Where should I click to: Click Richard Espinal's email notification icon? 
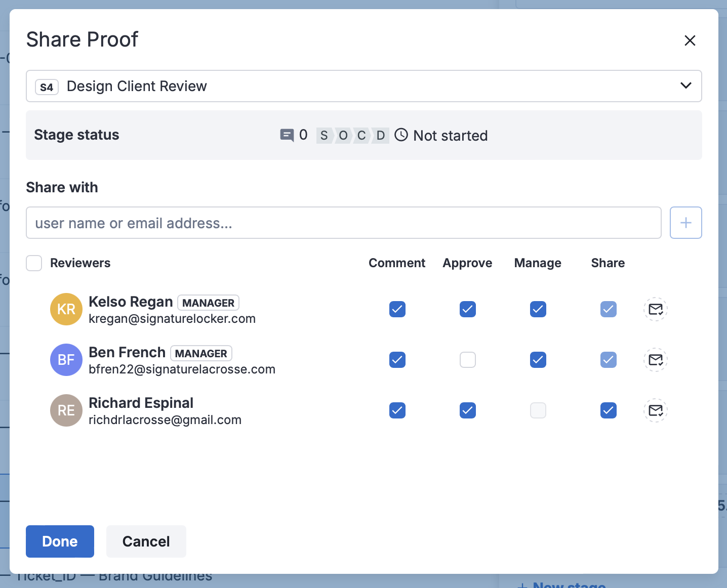(x=655, y=410)
